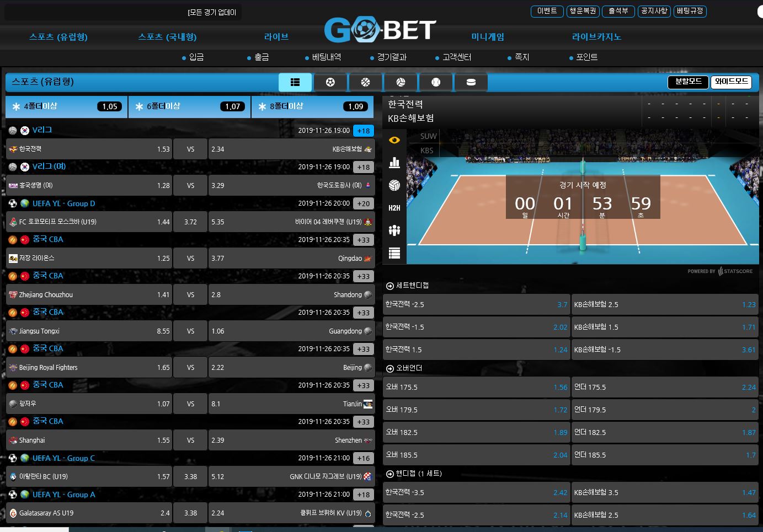Open the team lineups people icon
This screenshot has height=532, width=763.
pyautogui.click(x=394, y=230)
